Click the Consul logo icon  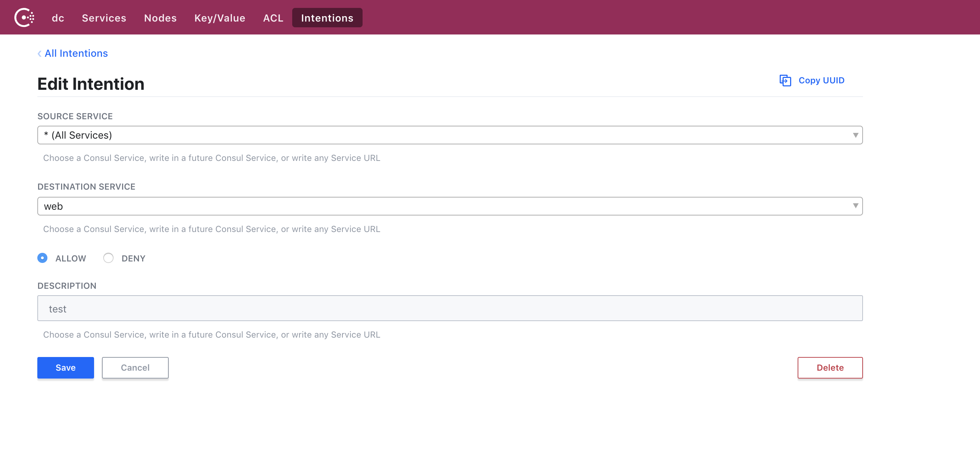24,18
